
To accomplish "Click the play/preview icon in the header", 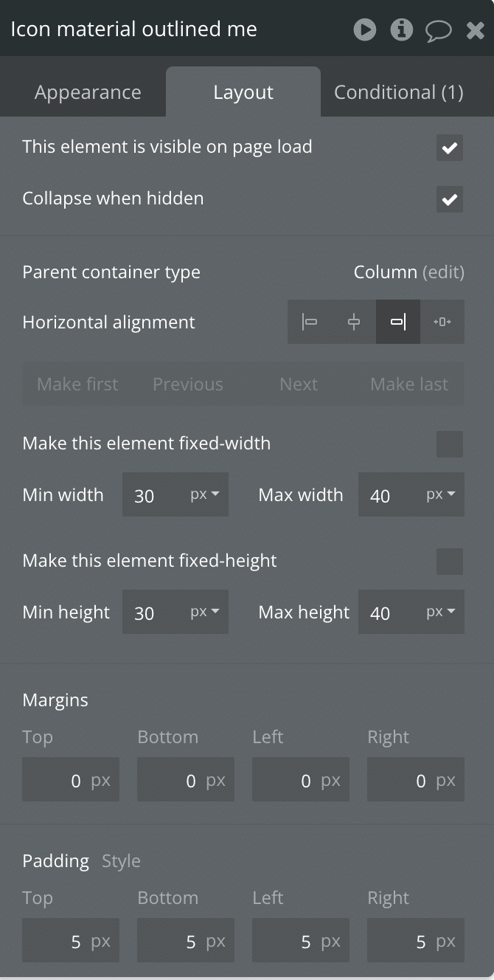I will [364, 30].
